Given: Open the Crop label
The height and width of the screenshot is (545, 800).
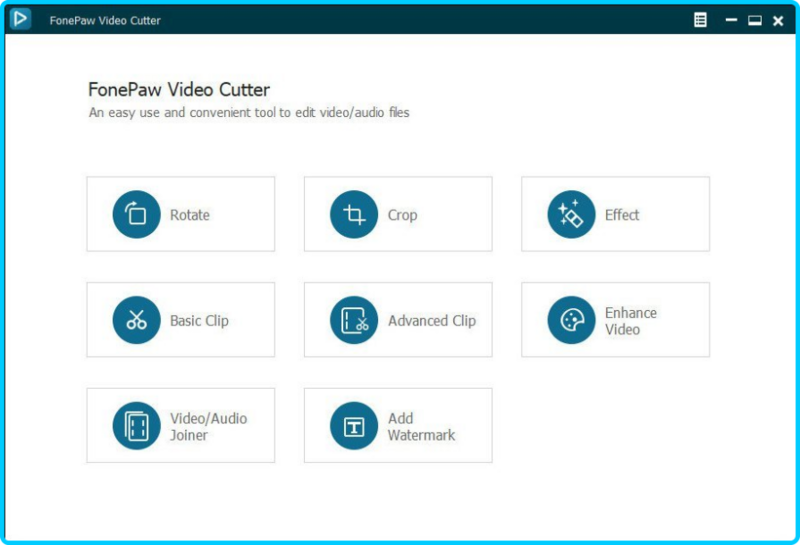Looking at the screenshot, I should pos(403,215).
